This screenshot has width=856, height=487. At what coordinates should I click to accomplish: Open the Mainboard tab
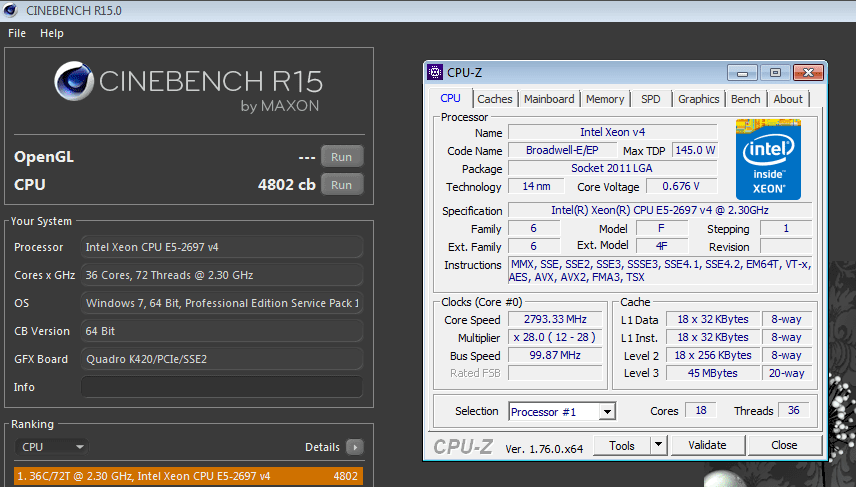click(x=549, y=99)
